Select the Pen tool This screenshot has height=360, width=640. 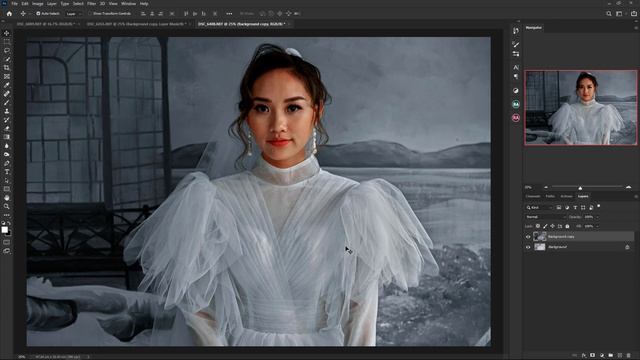point(7,163)
